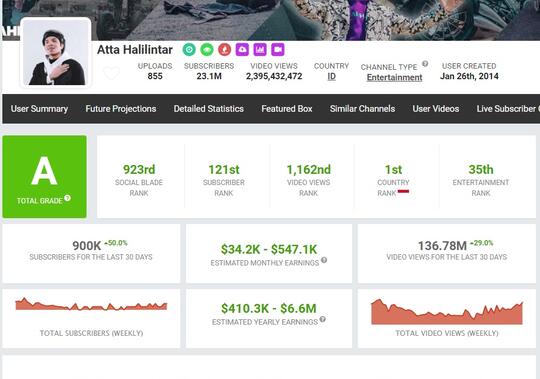Image resolution: width=540 pixels, height=379 pixels.
Task: Open the User Videos tab
Action: (x=436, y=109)
